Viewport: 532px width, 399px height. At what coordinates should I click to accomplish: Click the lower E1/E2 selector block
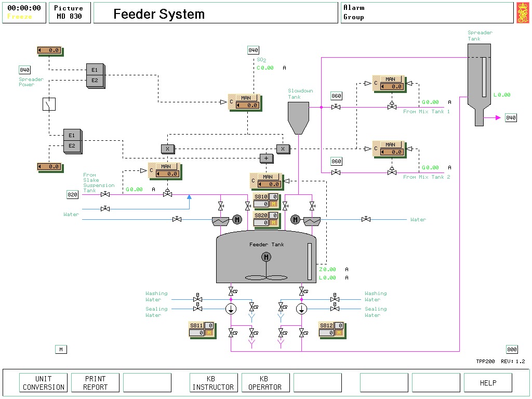73,141
